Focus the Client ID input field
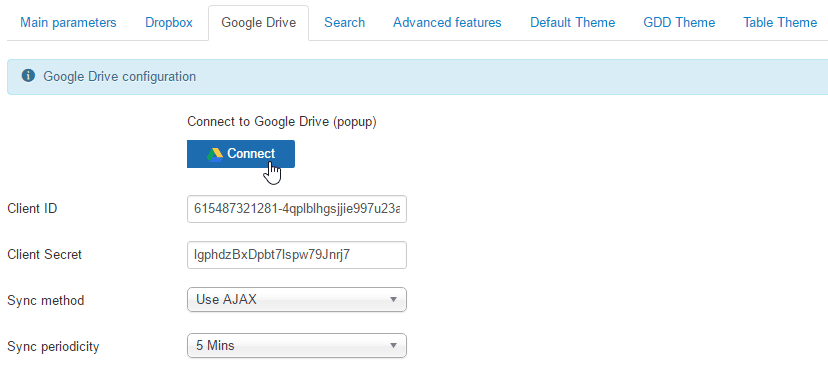This screenshot has height=366, width=828. point(297,209)
